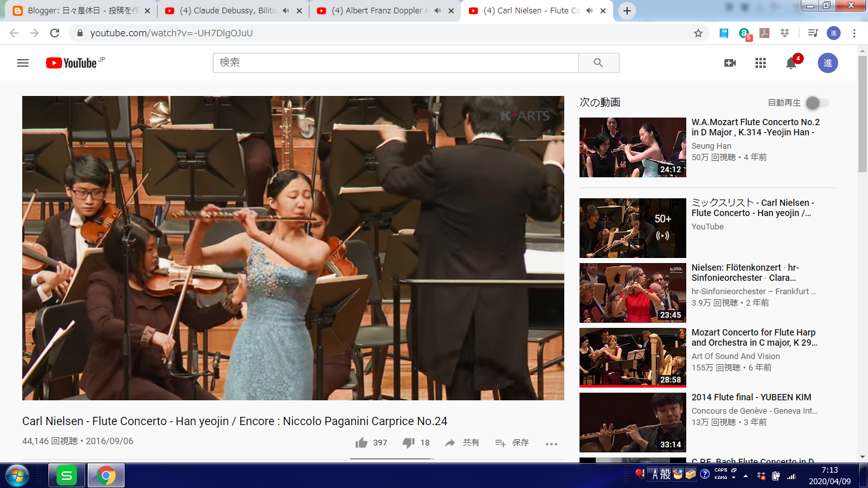Screen dimensions: 868x488
Task: Click the blue book extension icon
Action: (724, 33)
